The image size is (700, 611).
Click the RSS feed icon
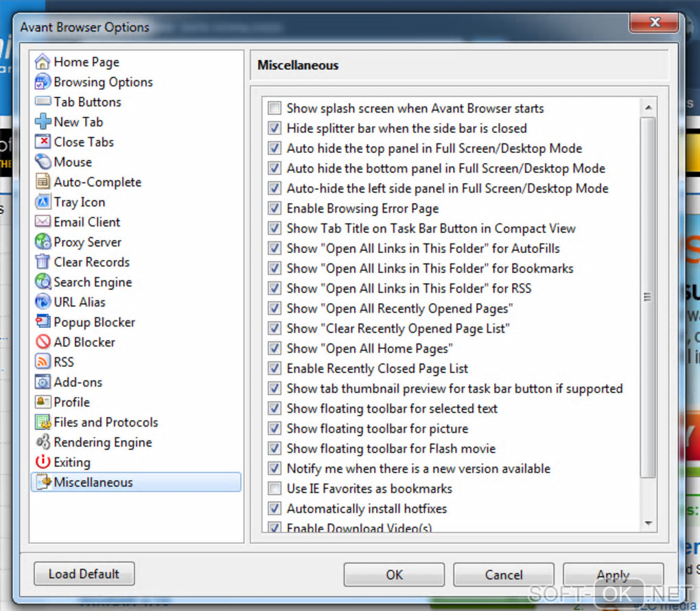click(43, 361)
